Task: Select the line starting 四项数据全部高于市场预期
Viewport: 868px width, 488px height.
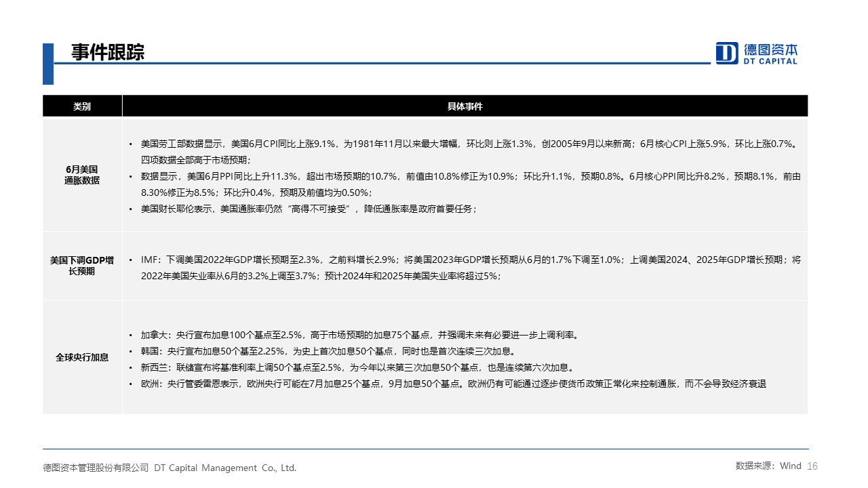Action: [x=196, y=160]
